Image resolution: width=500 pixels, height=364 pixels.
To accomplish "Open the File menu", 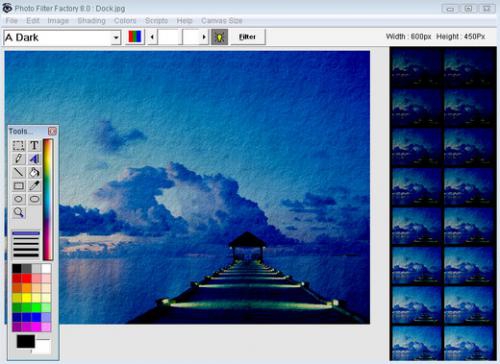I will click(x=11, y=21).
